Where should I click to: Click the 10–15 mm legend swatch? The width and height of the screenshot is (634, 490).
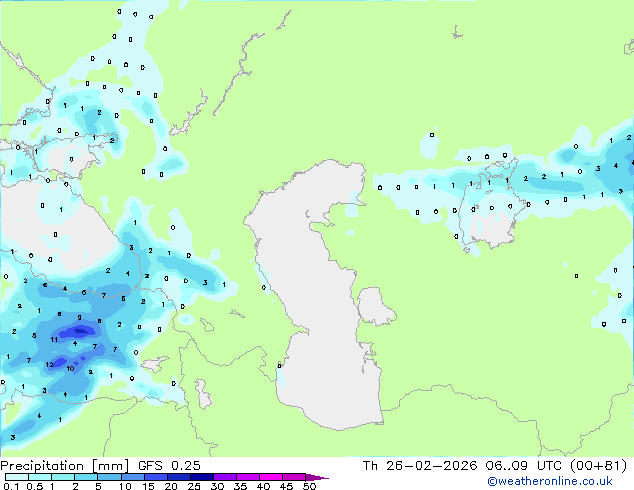tap(132, 477)
